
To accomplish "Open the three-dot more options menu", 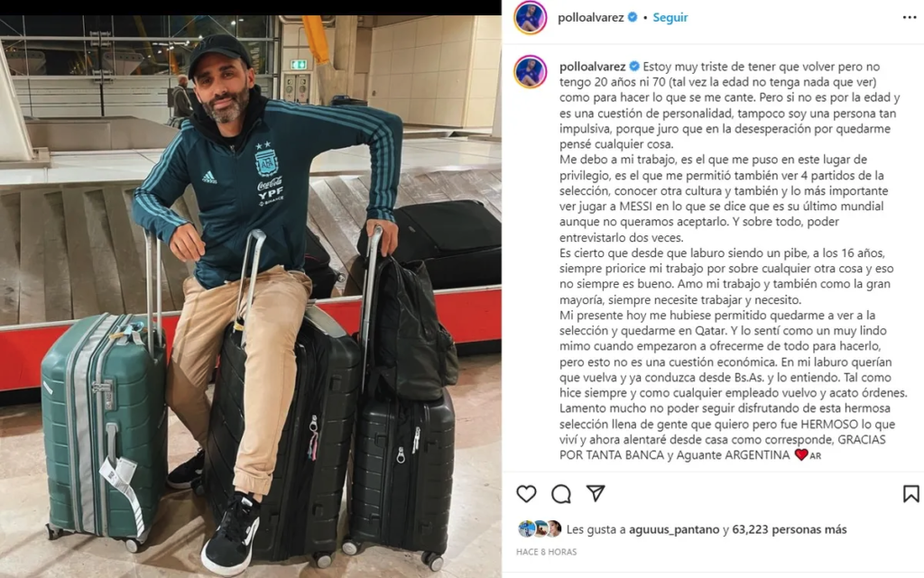I will [910, 18].
